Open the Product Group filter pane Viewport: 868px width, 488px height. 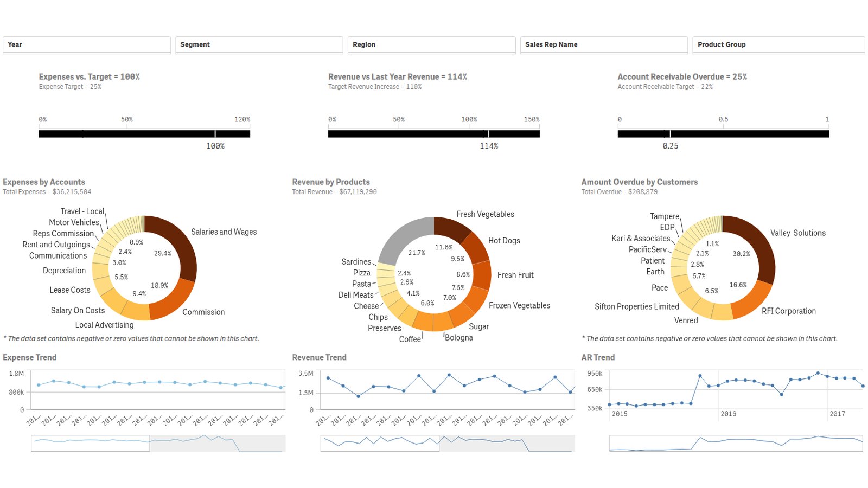[778, 45]
